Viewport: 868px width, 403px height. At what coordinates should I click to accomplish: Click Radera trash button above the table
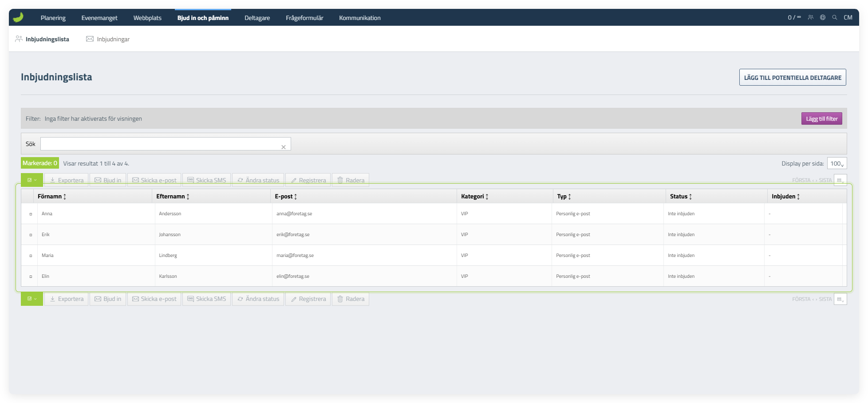351,180
